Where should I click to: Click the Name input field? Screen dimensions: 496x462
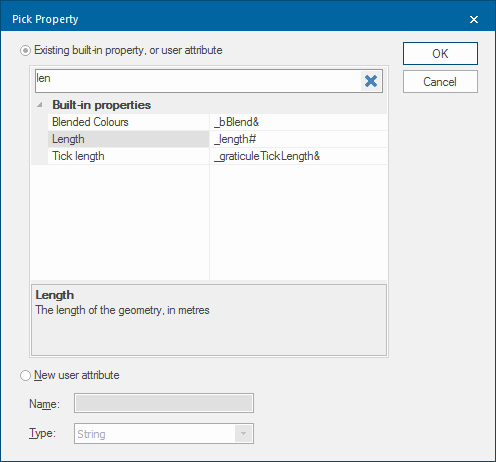click(164, 403)
